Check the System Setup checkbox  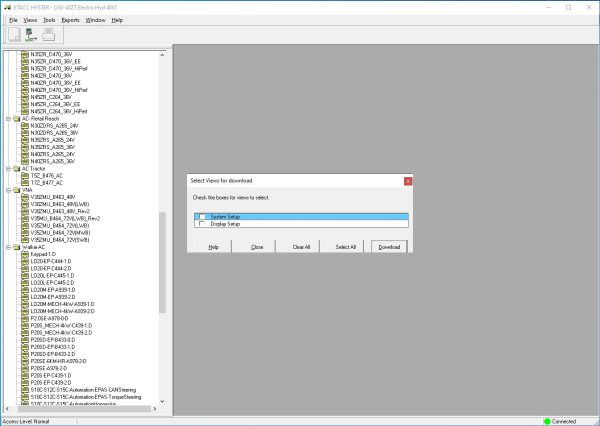(x=202, y=217)
